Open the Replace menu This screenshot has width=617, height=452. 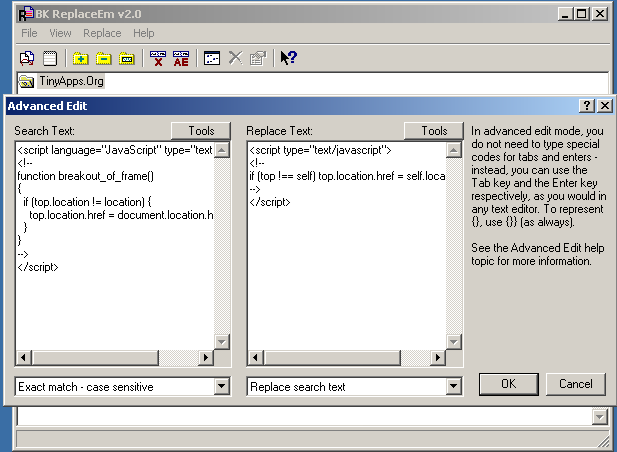point(102,33)
